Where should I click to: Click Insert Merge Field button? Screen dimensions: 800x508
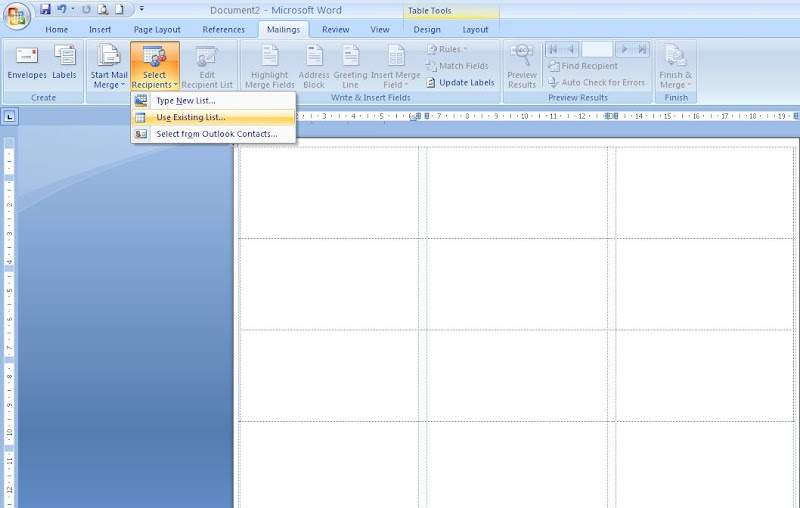(x=395, y=66)
